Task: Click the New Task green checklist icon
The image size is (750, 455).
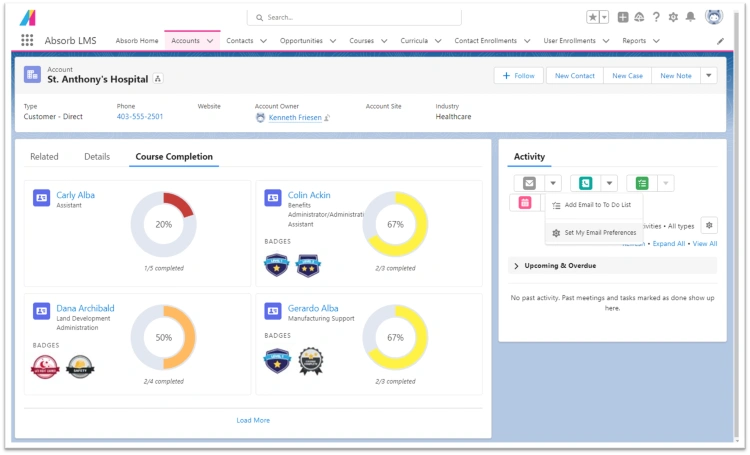Action: point(642,183)
